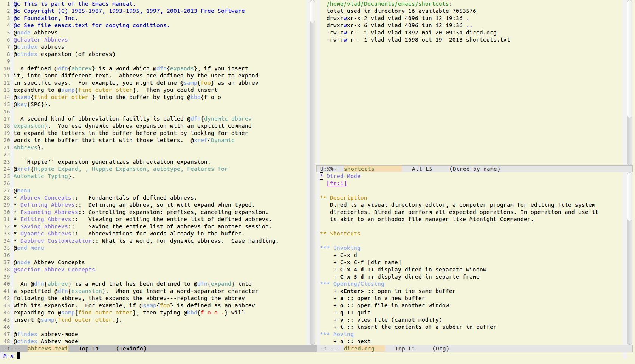The height and width of the screenshot is (364, 635).
Task: Open shortcuts.txt in the Dired listing
Action: click(488, 40)
